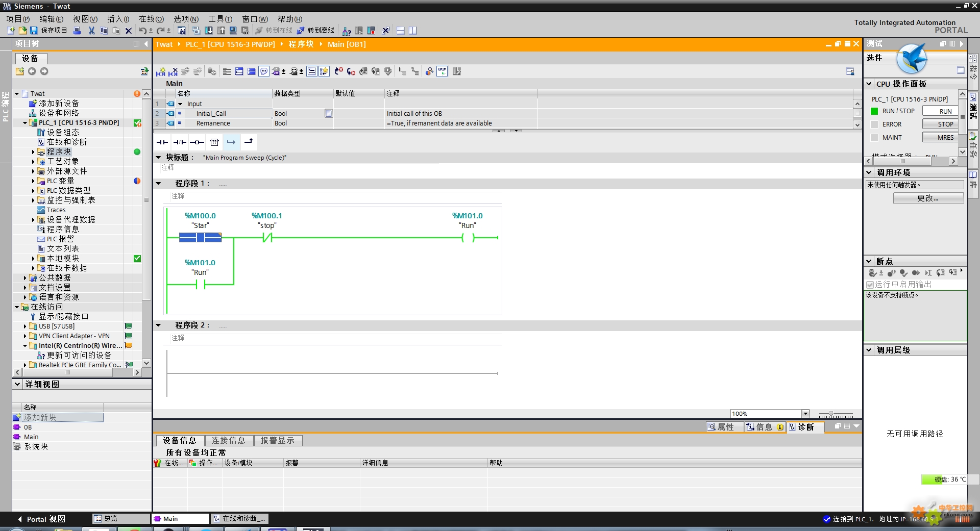Click the 转到离线 go offline button
The height and width of the screenshot is (531, 980).
tap(315, 31)
